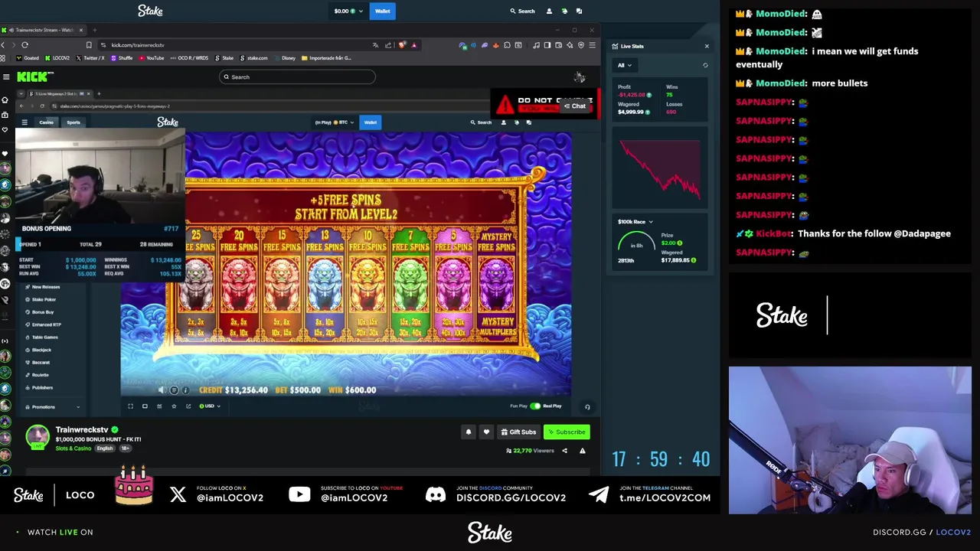The height and width of the screenshot is (551, 980).
Task: Click the Gift Subs button
Action: [519, 432]
